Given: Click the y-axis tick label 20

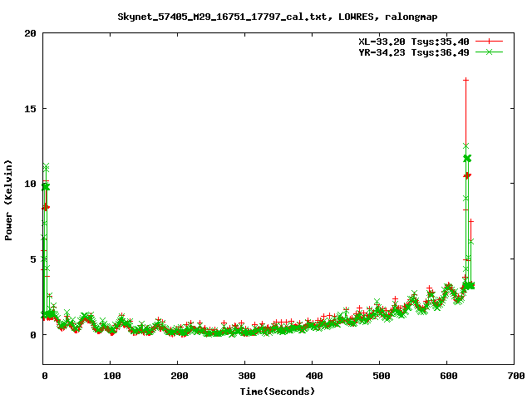Looking at the screenshot, I should (x=30, y=33).
